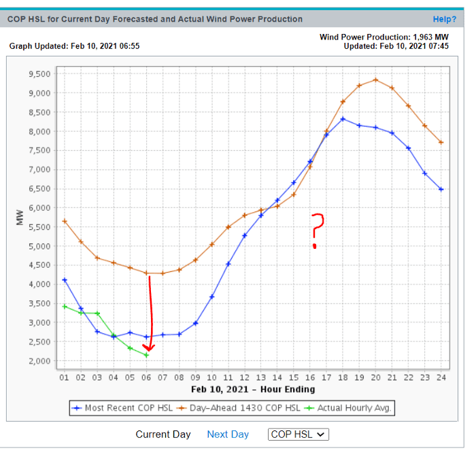Select the Current Day view
This screenshot has width=476, height=459.
click(163, 434)
